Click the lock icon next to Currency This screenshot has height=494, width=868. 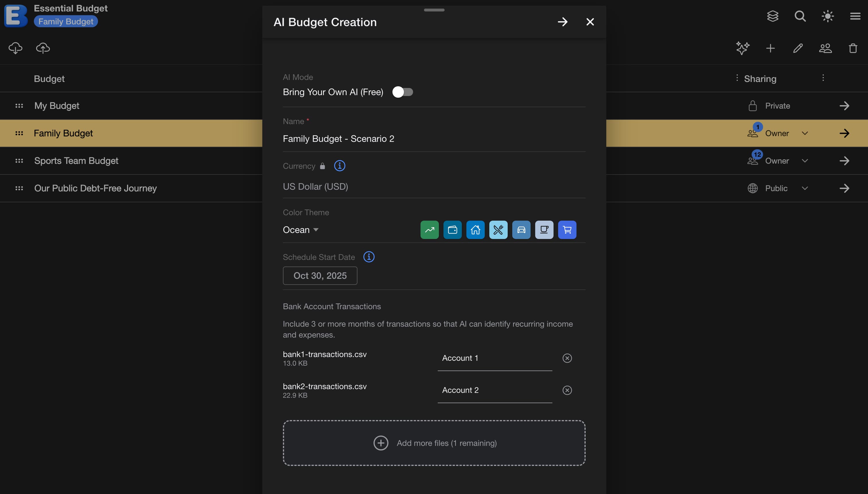[x=322, y=166]
